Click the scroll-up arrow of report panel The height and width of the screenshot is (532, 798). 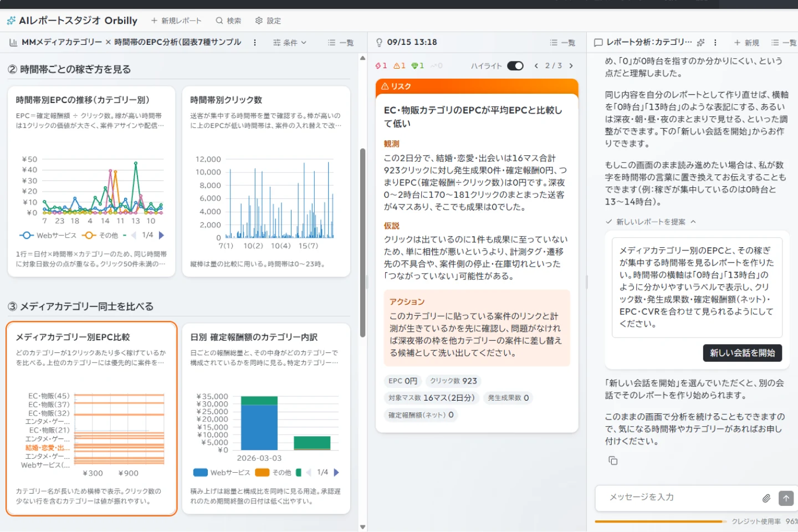coord(362,58)
